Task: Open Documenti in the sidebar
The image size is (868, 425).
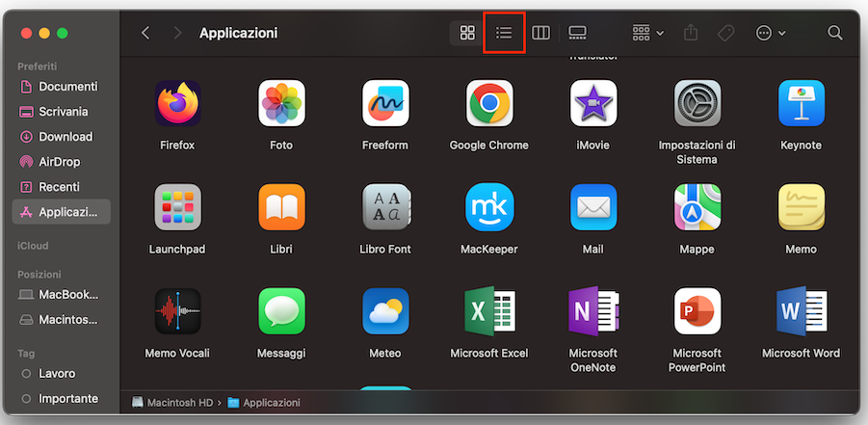Action: click(x=61, y=87)
